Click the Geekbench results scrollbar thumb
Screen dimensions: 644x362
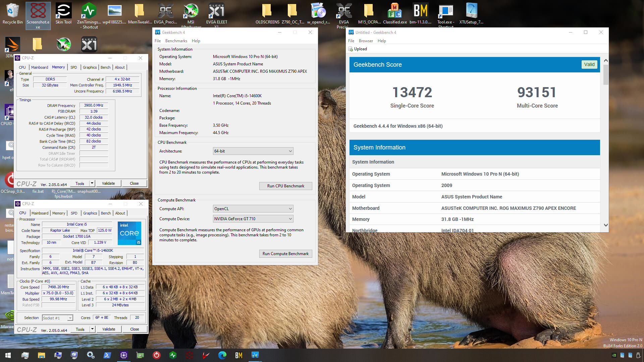[x=606, y=75]
